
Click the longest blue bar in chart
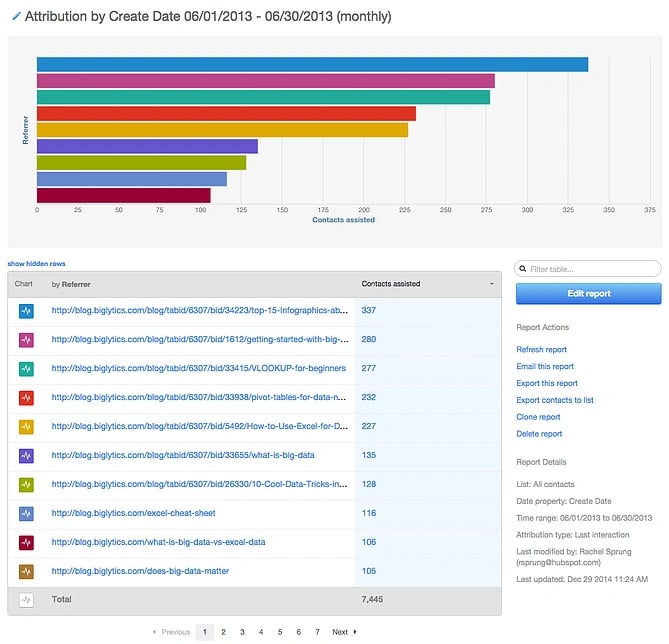coord(312,65)
